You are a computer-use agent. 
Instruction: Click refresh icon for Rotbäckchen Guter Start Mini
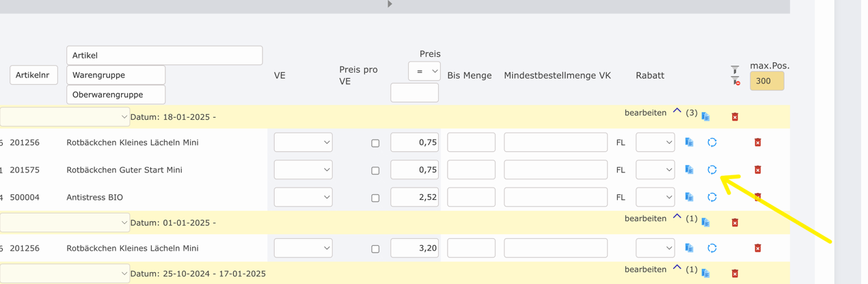pyautogui.click(x=711, y=170)
